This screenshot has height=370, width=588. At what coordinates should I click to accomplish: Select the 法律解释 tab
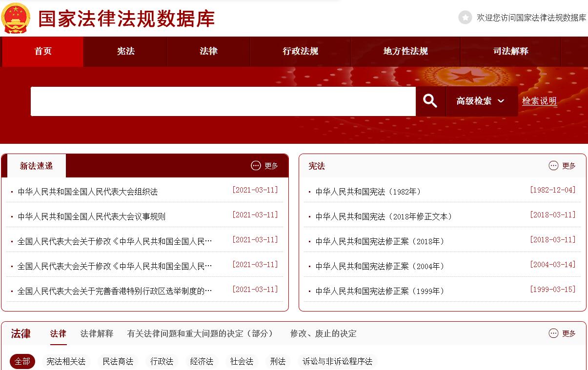pyautogui.click(x=97, y=333)
